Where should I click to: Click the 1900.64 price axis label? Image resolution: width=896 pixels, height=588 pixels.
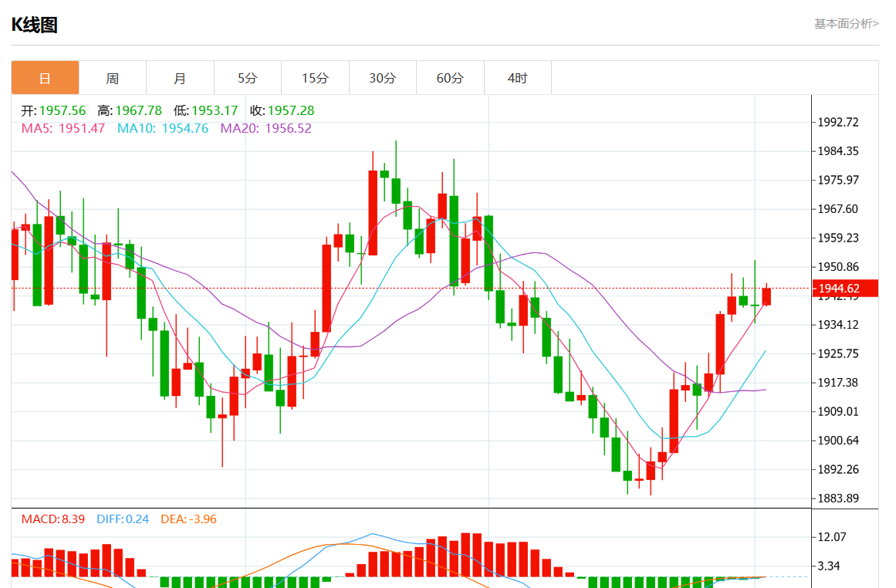[838, 441]
